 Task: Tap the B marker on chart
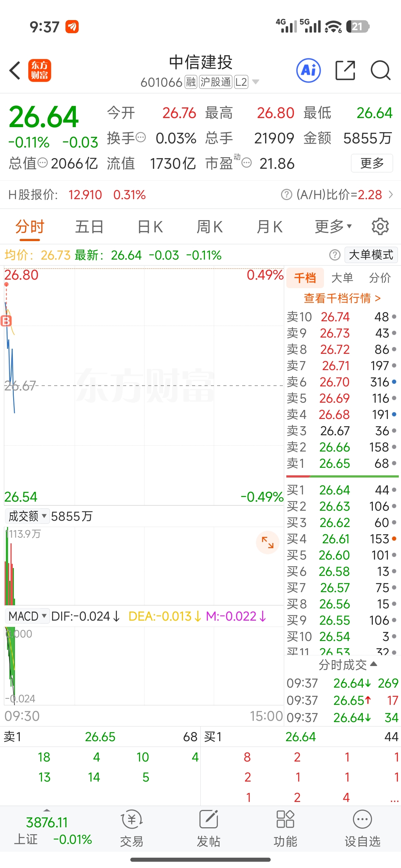click(6, 321)
